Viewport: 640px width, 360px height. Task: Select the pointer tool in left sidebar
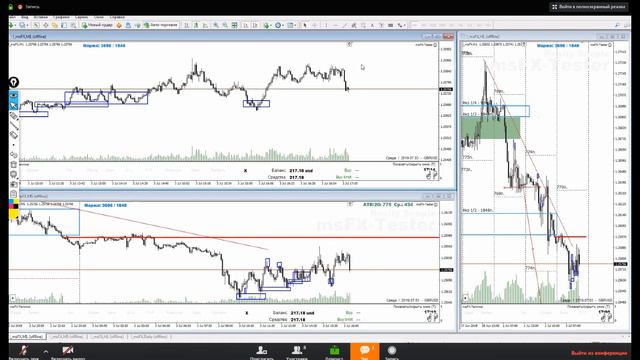point(14,106)
